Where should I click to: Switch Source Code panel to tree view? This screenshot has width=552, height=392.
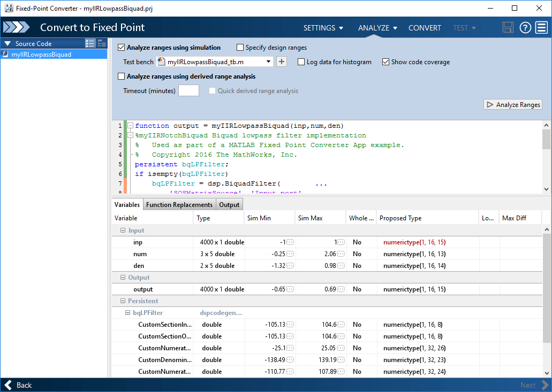tap(102, 43)
